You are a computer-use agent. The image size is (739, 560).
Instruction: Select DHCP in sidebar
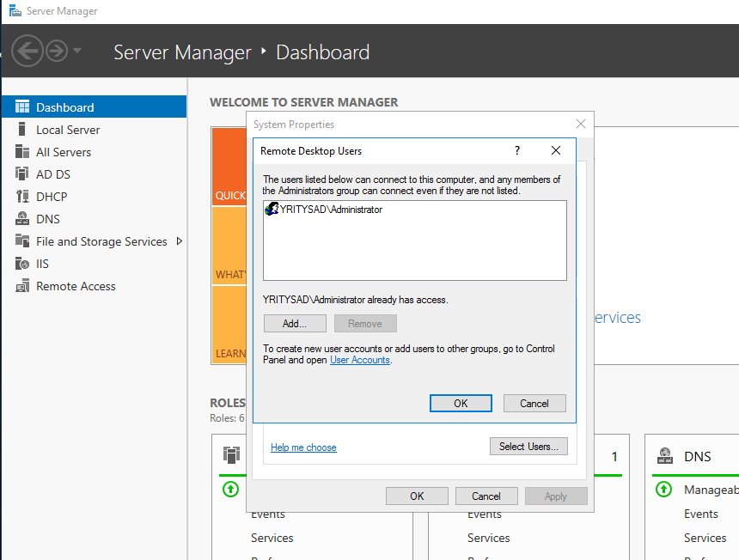tap(52, 197)
